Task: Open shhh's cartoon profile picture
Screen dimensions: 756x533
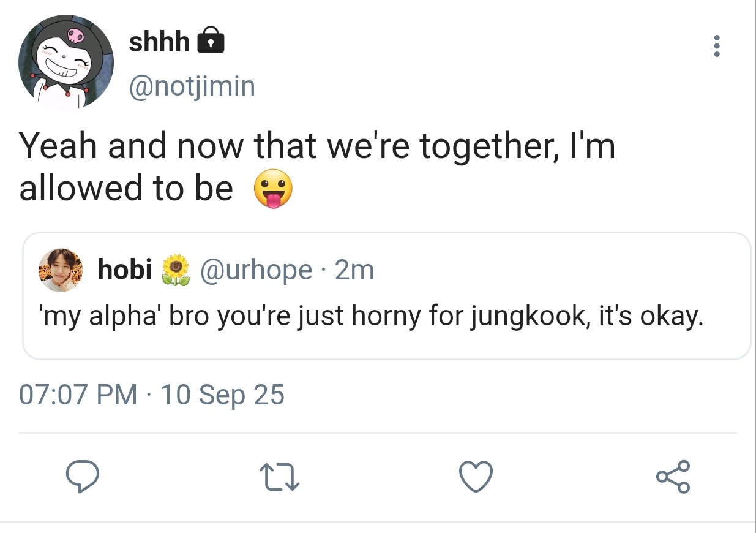Action: [66, 63]
